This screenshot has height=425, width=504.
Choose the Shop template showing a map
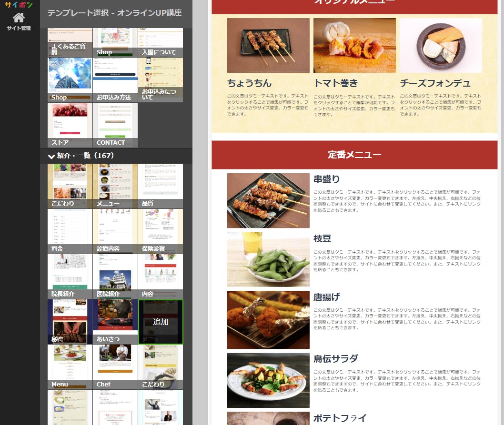115,42
